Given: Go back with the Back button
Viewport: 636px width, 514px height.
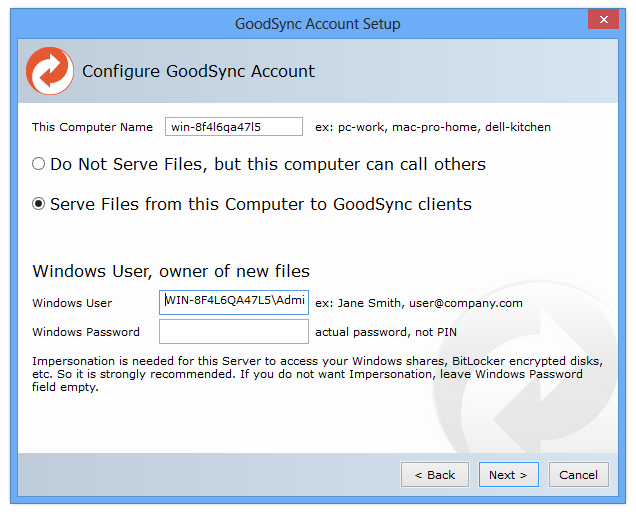Looking at the screenshot, I should point(434,475).
